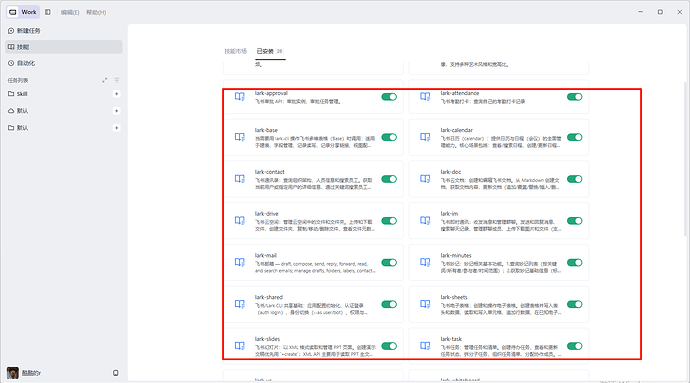Click the lark-attendance skill book icon
The height and width of the screenshot is (383, 690).
(x=425, y=96)
